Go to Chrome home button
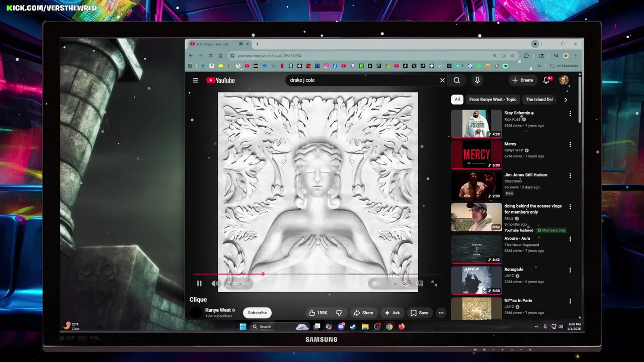Screen dimensions: 644x362 point(220,56)
